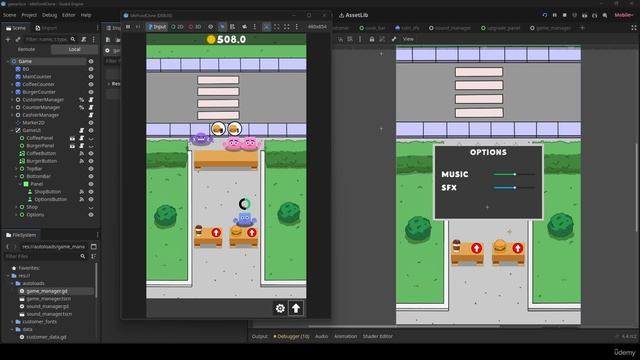The height and width of the screenshot is (360, 640).
Task: Click the signal icon on the CoffeeButton row
Action: pyautogui.click(x=82, y=153)
